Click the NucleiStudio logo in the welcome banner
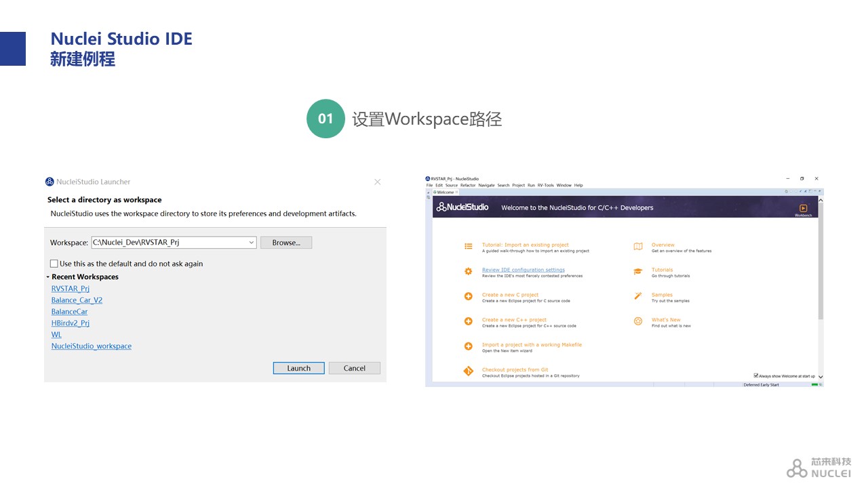Viewport: 868px width, 488px height. coord(462,207)
